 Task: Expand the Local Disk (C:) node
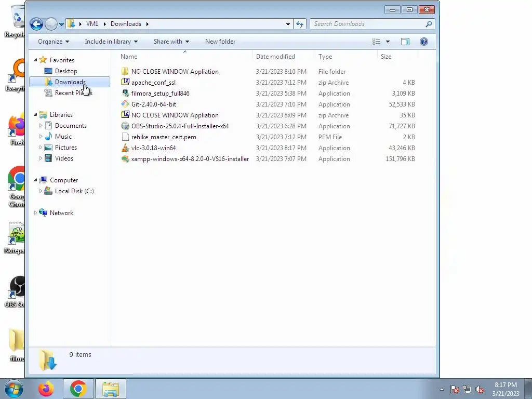click(41, 191)
